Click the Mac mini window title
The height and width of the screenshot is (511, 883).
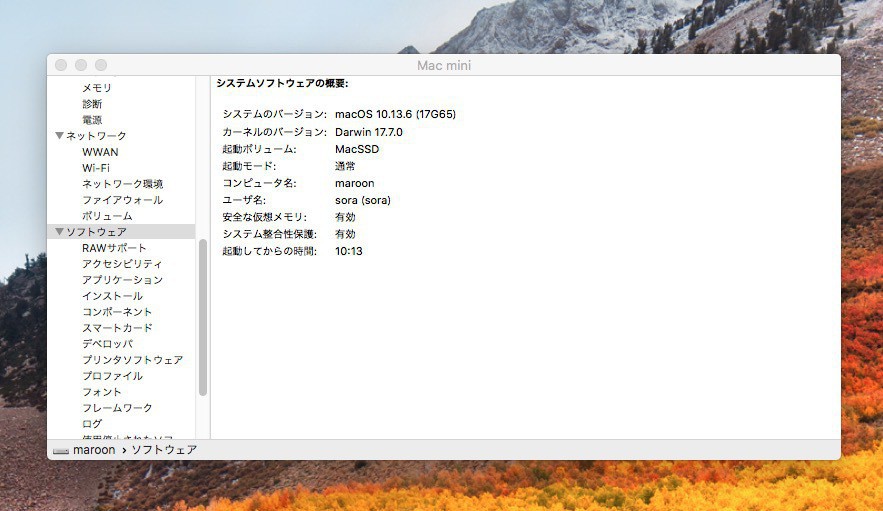click(444, 65)
